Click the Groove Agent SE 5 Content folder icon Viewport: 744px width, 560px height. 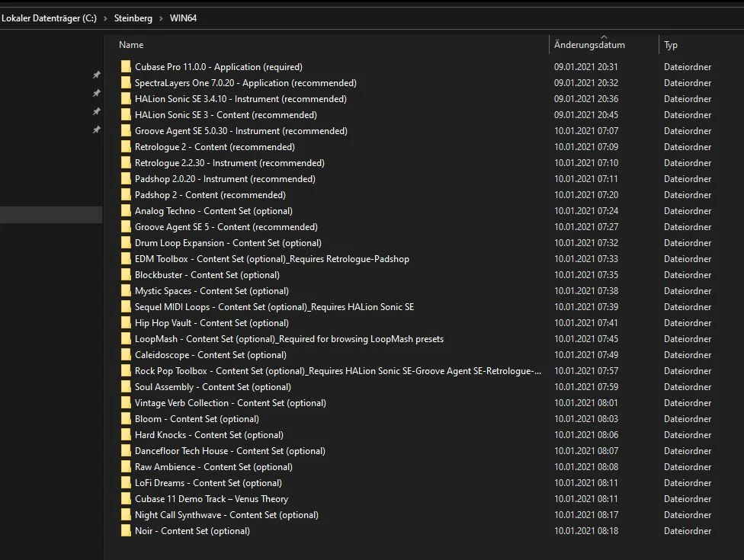coord(126,227)
